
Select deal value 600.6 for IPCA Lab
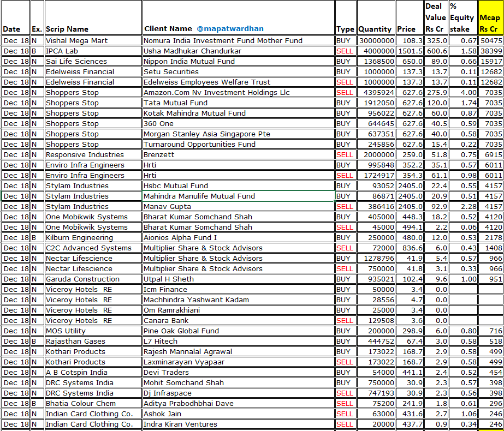coord(436,51)
